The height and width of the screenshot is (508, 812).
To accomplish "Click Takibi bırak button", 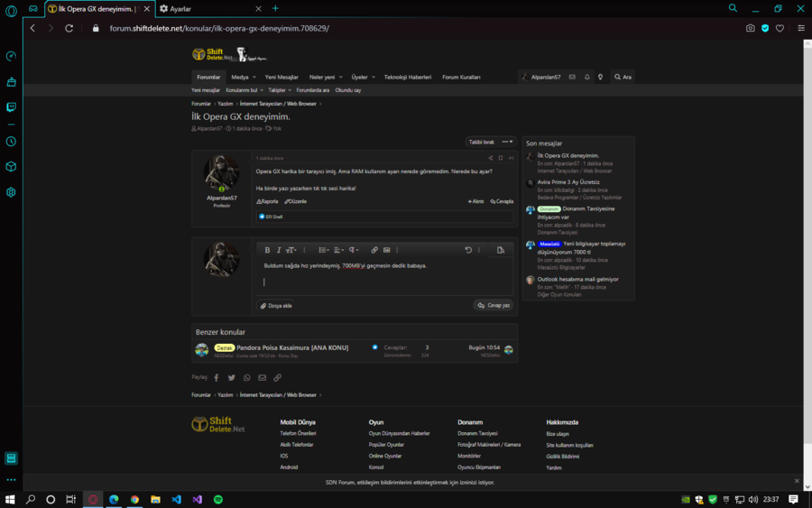I will click(x=482, y=142).
